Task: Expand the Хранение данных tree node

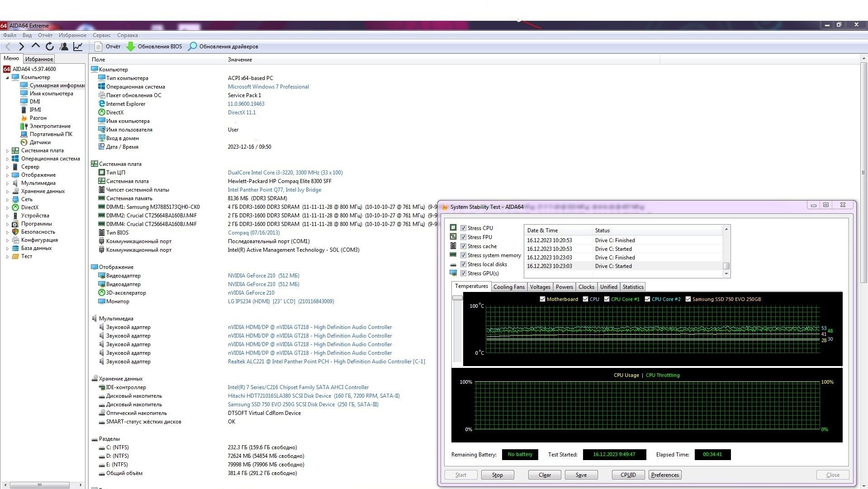Action: click(x=7, y=192)
